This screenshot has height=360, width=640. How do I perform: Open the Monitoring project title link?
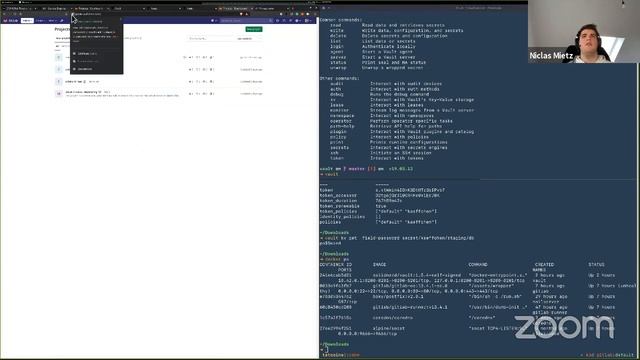pos(83,92)
